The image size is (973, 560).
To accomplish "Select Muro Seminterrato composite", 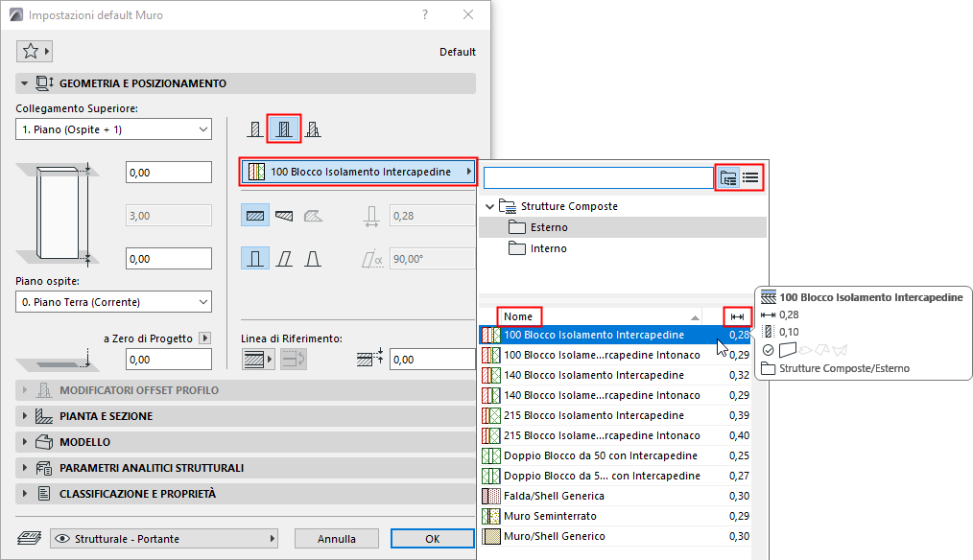I will (616, 516).
